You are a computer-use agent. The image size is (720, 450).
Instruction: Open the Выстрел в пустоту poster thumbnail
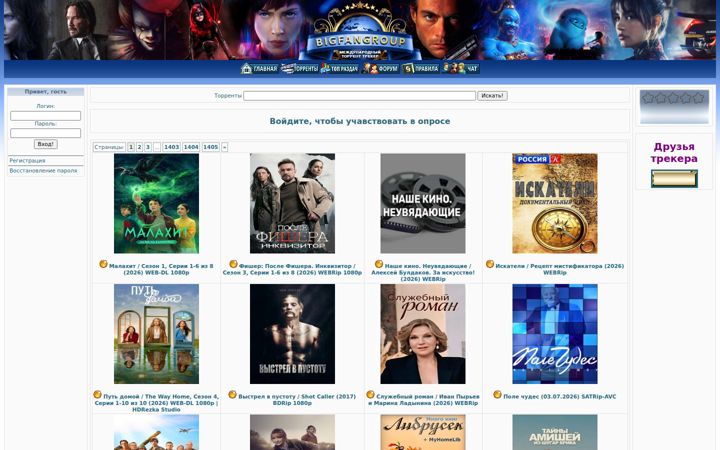tap(292, 334)
